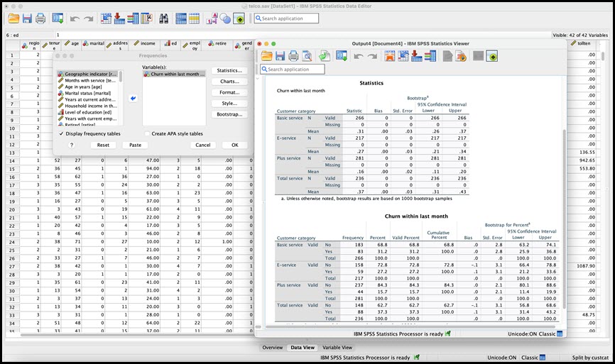Select row 14 header in Data Editor
Image resolution: width=615 pixels, height=364 pixels.
[x=12, y=160]
